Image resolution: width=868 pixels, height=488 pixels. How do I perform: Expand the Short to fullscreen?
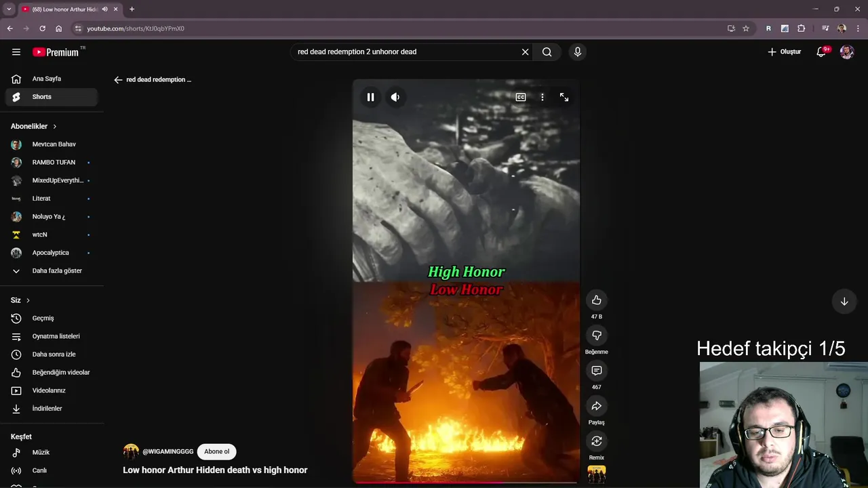(x=564, y=97)
